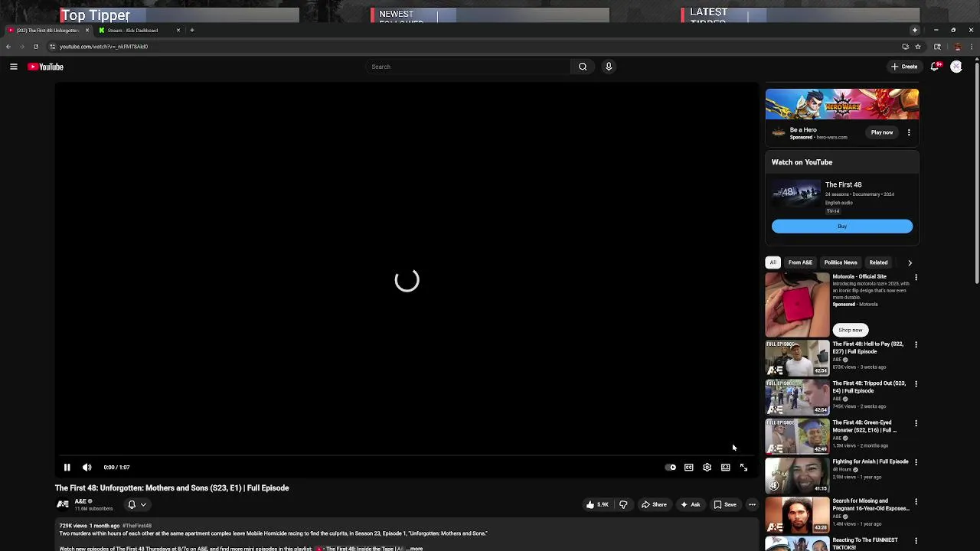Search with voice microphone

click(609, 67)
